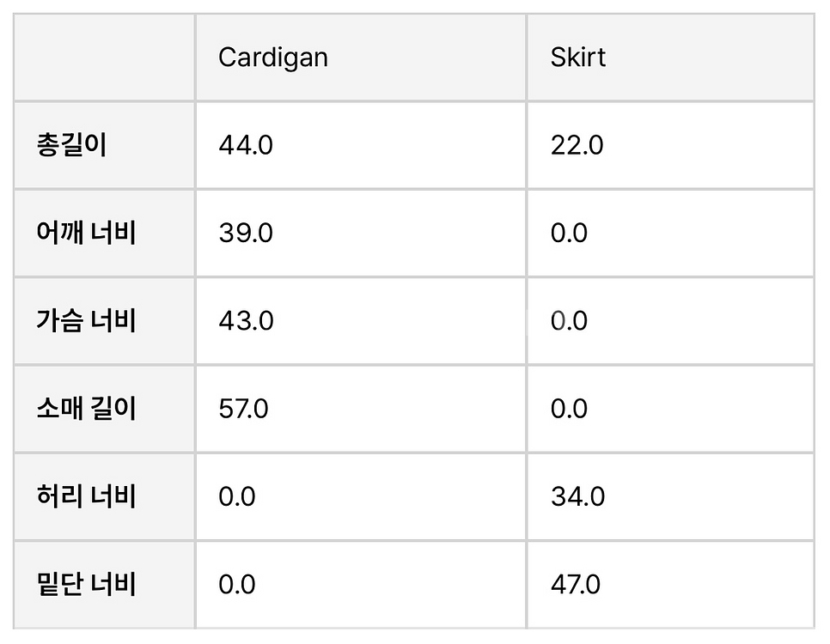Click Skirt 0.0 in 가슴 너비 row
The image size is (830, 644).
[x=569, y=320]
